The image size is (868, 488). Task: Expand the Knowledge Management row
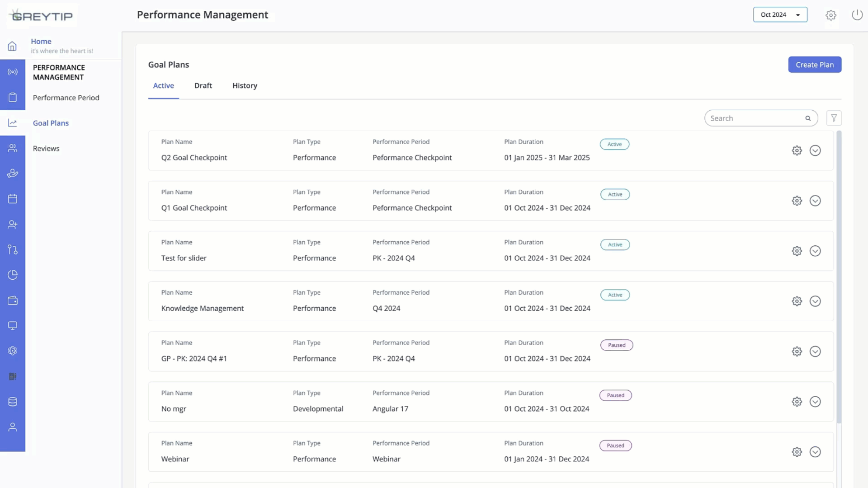coord(815,301)
